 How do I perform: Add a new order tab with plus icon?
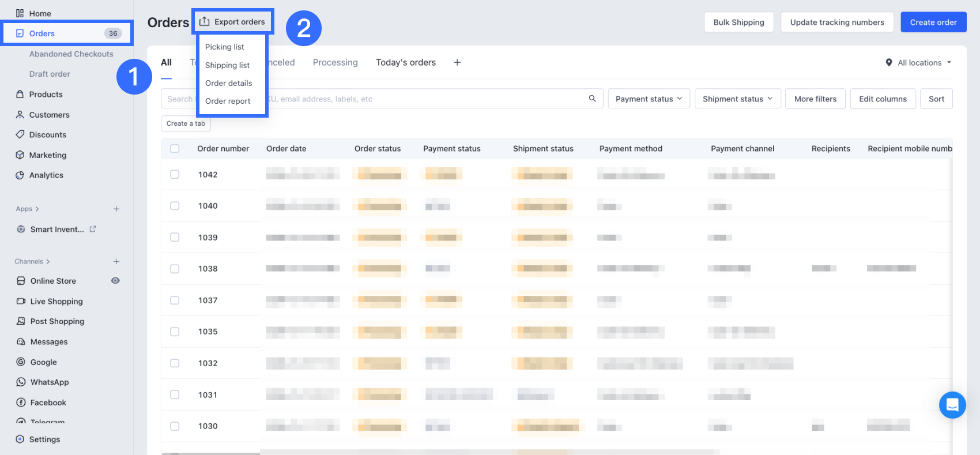(457, 62)
